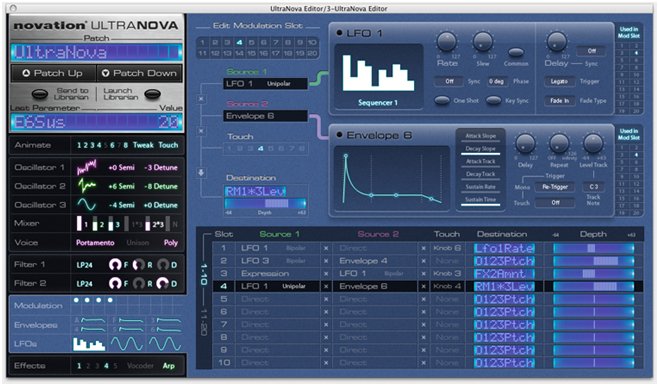Click the Oscillator 1 waveform icon
The height and width of the screenshot is (386, 659).
click(86, 167)
